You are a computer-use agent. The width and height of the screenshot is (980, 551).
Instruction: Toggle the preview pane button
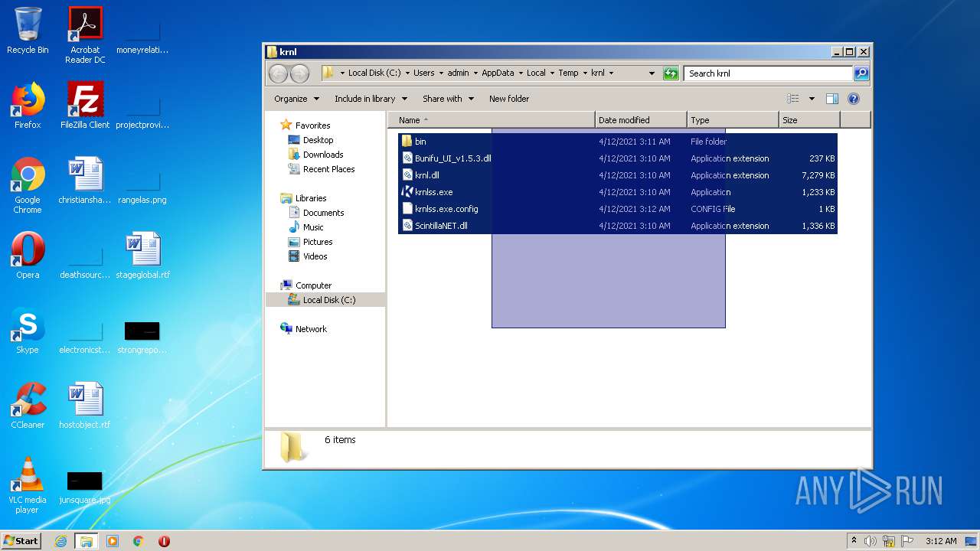[832, 99]
